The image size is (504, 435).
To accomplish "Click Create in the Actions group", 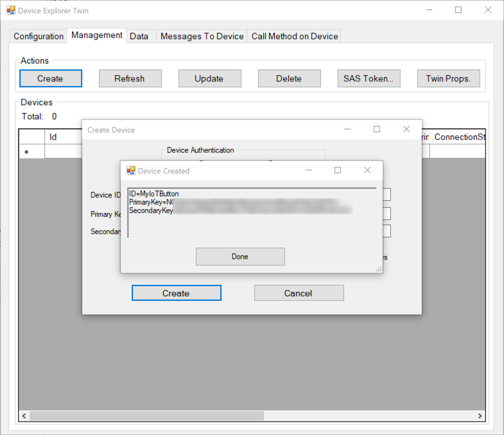I will click(x=51, y=78).
